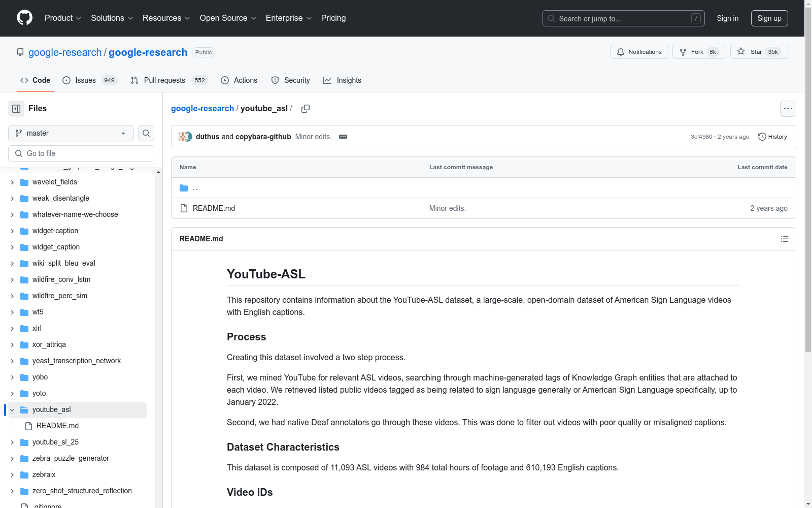Switch to the Pull requests tab
The image size is (812, 508).
[x=169, y=80]
